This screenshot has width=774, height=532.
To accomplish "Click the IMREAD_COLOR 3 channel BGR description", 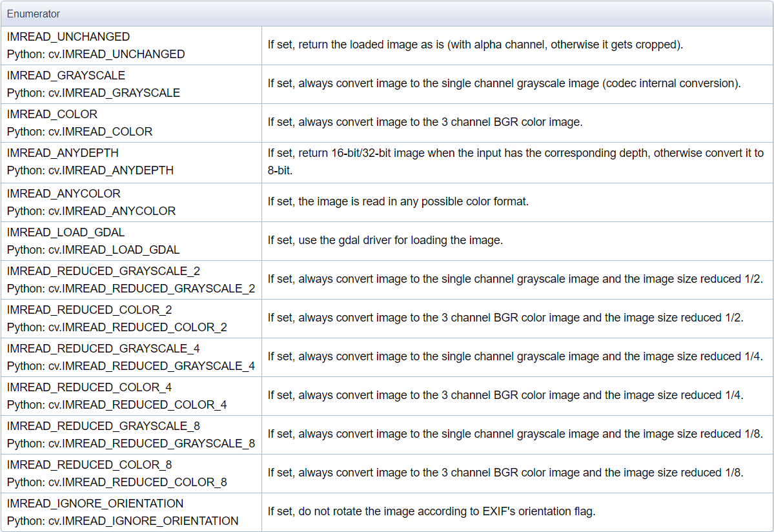I will click(x=425, y=123).
